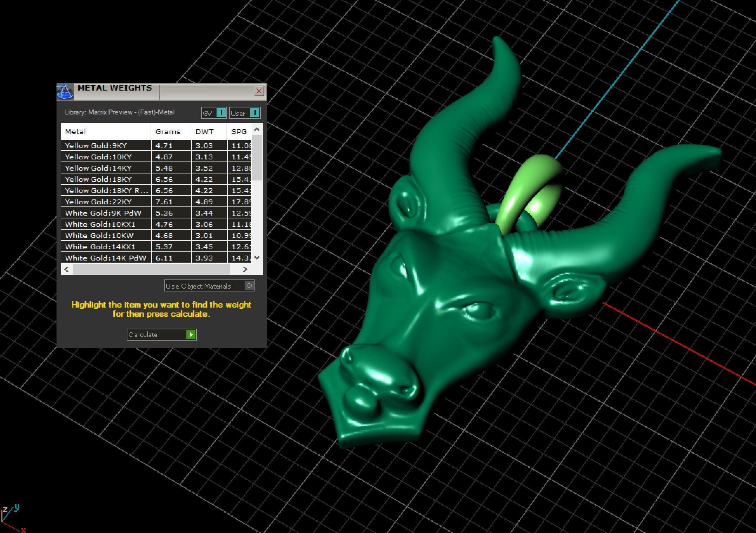Image resolution: width=756 pixels, height=533 pixels.
Task: Click the SPG column header
Action: tap(239, 132)
